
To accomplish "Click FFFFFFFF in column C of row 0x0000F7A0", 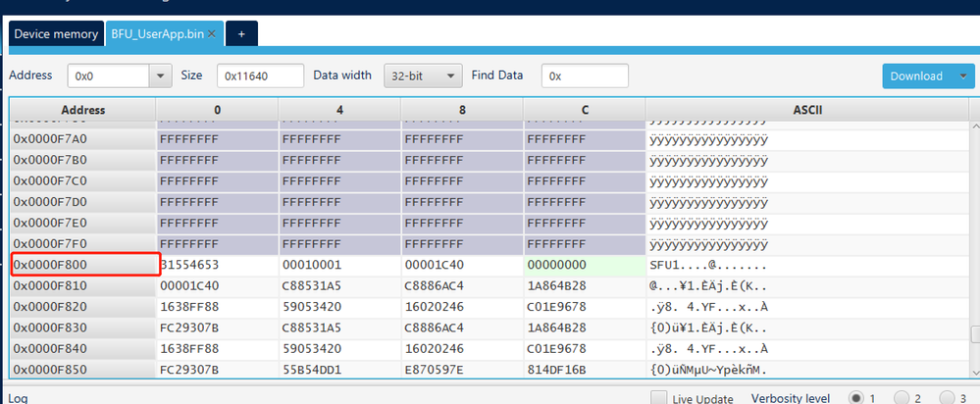I will pyautogui.click(x=585, y=139).
